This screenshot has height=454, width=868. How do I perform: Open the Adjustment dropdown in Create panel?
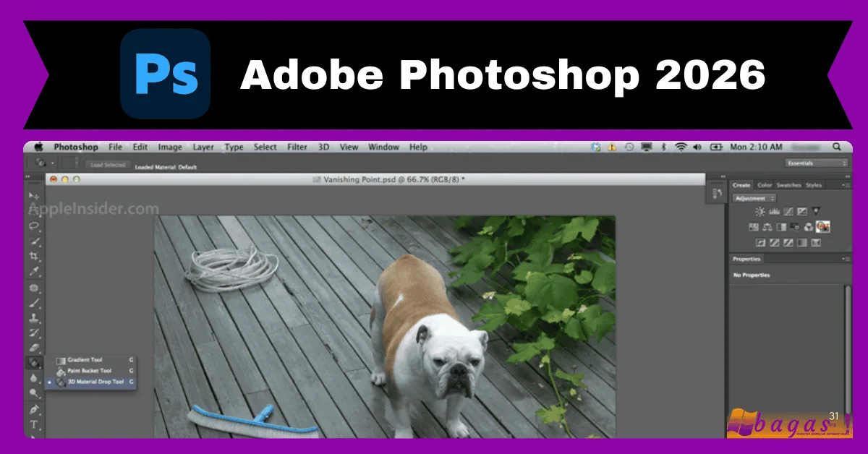click(x=754, y=198)
